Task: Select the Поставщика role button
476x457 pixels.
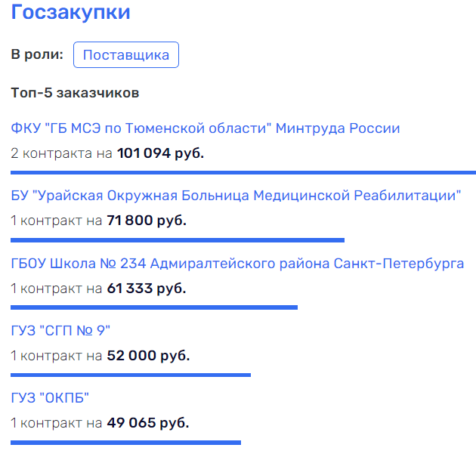Action: point(126,54)
